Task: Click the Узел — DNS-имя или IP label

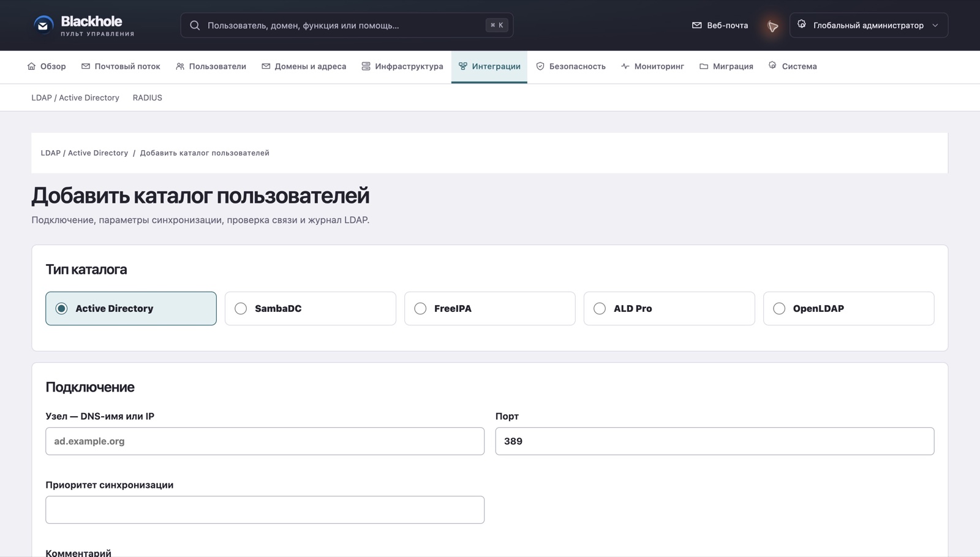Action: coord(100,416)
